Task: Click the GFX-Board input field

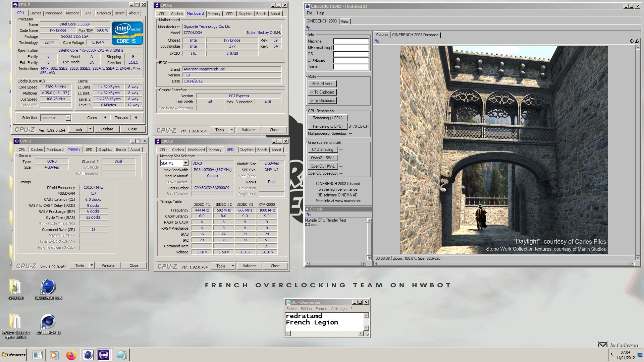Action: [351, 60]
